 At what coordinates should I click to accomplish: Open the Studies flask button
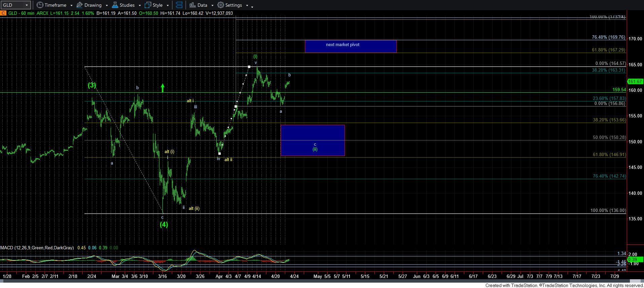[123, 5]
